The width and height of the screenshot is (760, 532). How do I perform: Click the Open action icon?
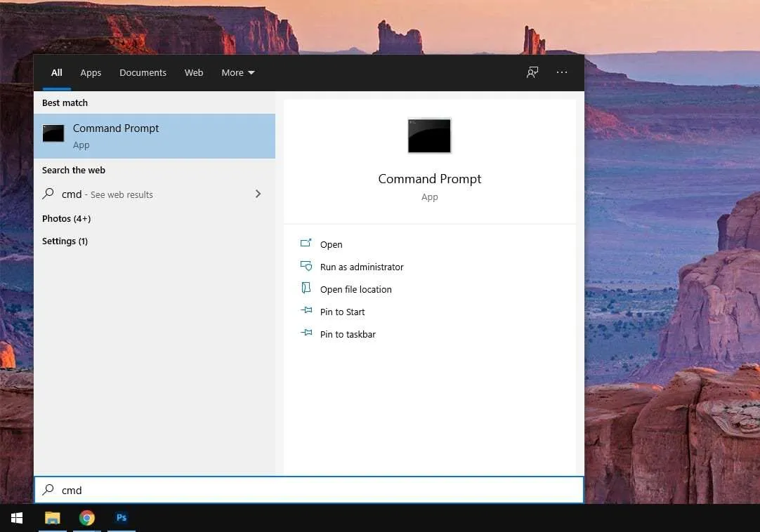[x=306, y=244]
